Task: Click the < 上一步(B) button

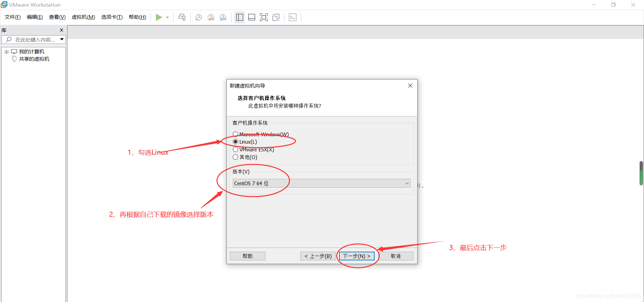Action: (x=318, y=256)
